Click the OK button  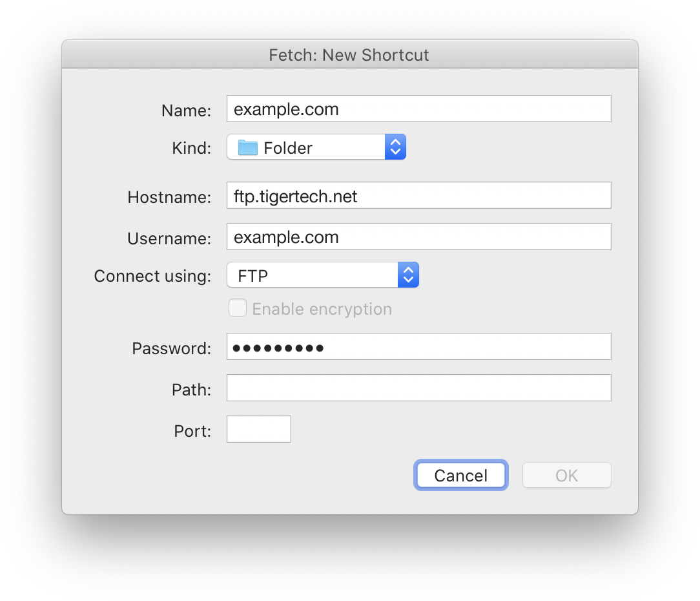(x=566, y=476)
